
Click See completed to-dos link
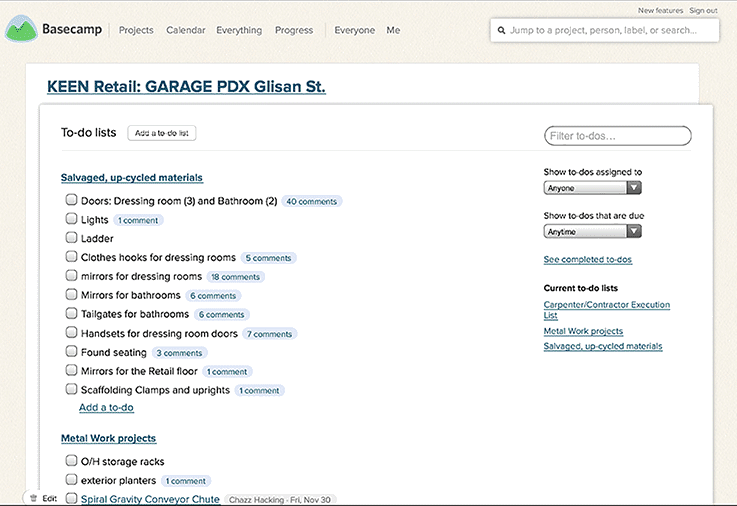tap(588, 259)
